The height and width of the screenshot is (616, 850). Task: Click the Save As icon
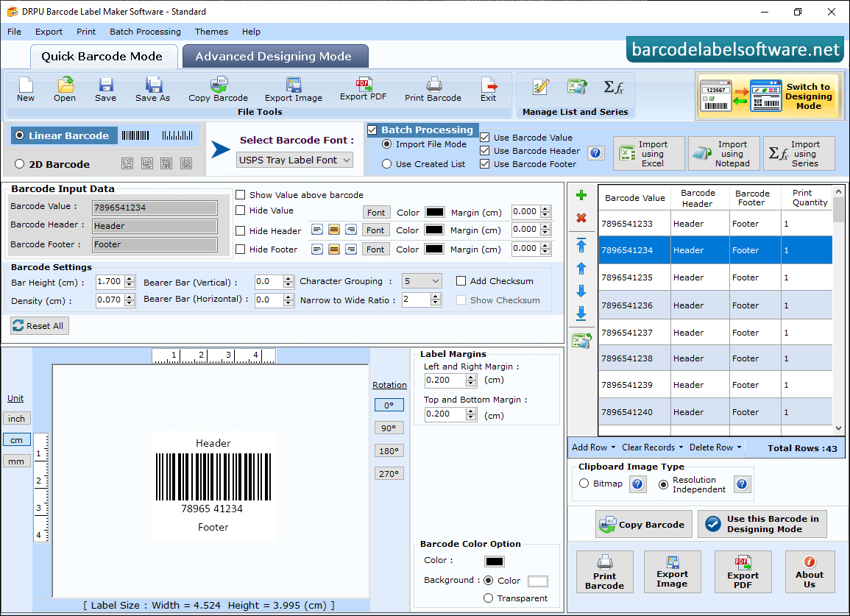[153, 90]
